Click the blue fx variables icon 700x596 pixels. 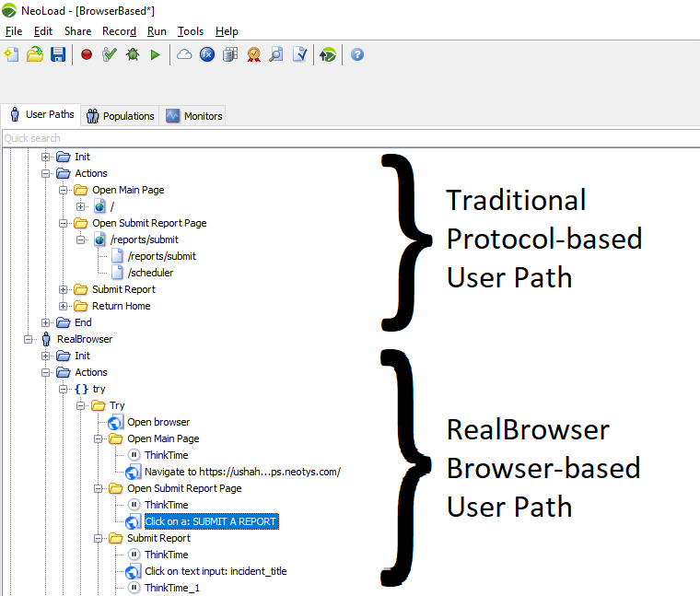pyautogui.click(x=207, y=55)
